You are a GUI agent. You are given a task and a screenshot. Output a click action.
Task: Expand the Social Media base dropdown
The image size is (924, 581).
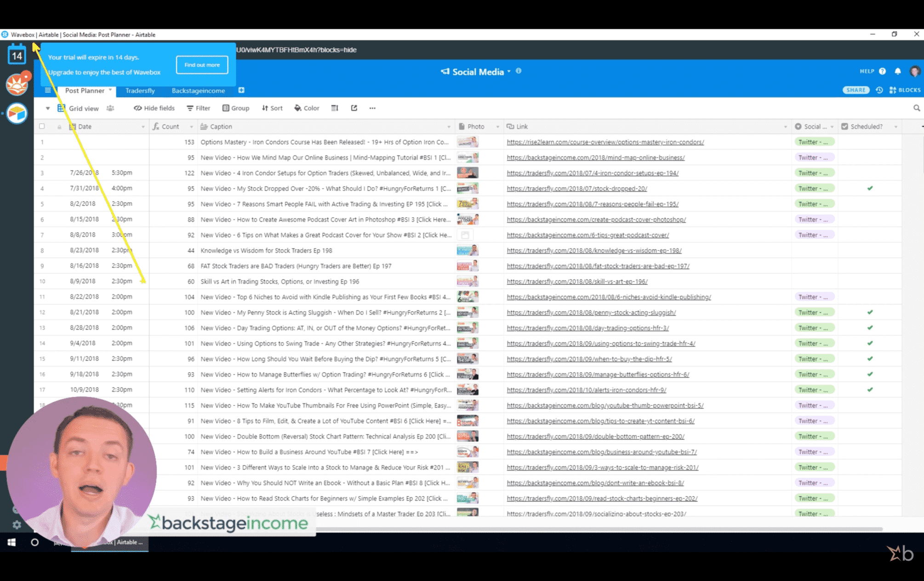pyautogui.click(x=509, y=72)
